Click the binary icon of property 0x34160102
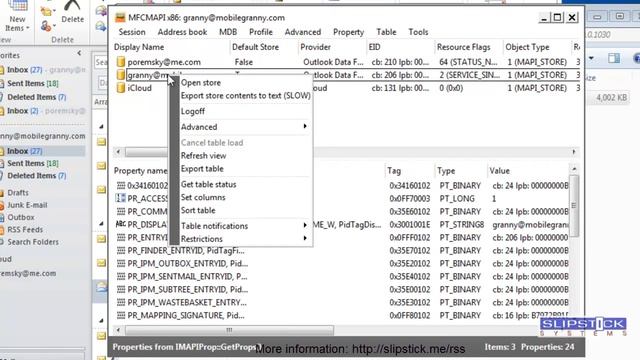 tap(121, 185)
